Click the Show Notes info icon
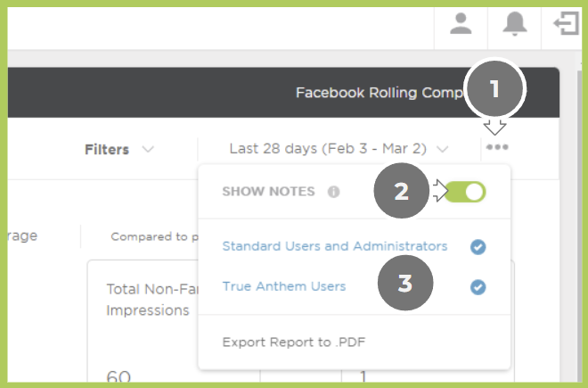Screen dimensions: 588x388 [333, 192]
